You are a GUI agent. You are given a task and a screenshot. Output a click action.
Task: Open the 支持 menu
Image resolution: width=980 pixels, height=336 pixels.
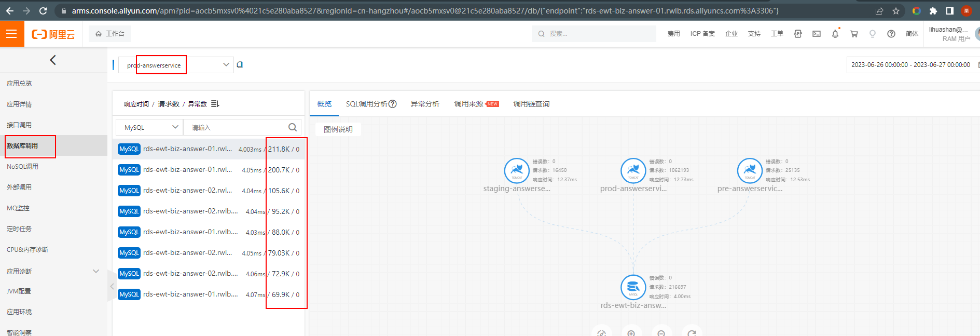coord(754,34)
